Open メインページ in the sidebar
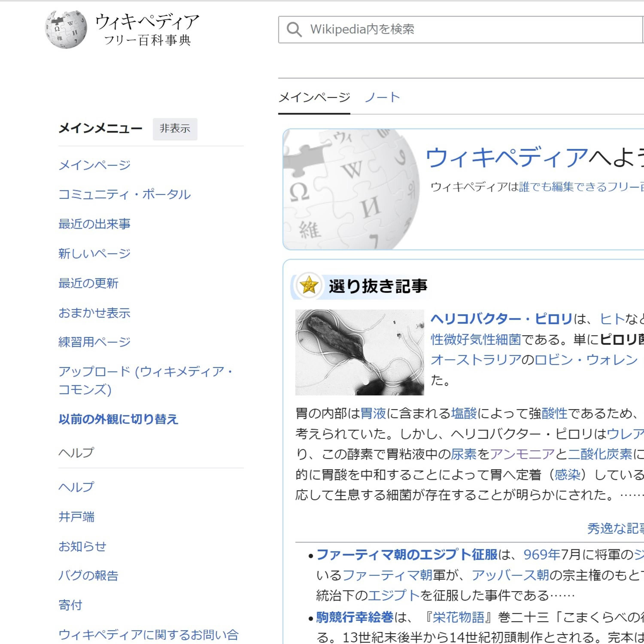The height and width of the screenshot is (644, 644). pos(94,165)
